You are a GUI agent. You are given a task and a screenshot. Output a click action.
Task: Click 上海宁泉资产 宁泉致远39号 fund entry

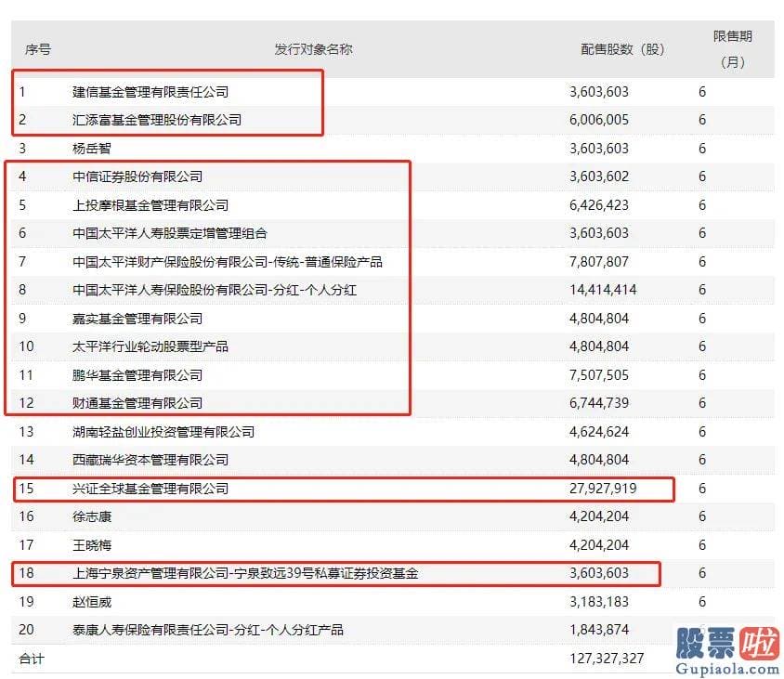pyautogui.click(x=245, y=573)
